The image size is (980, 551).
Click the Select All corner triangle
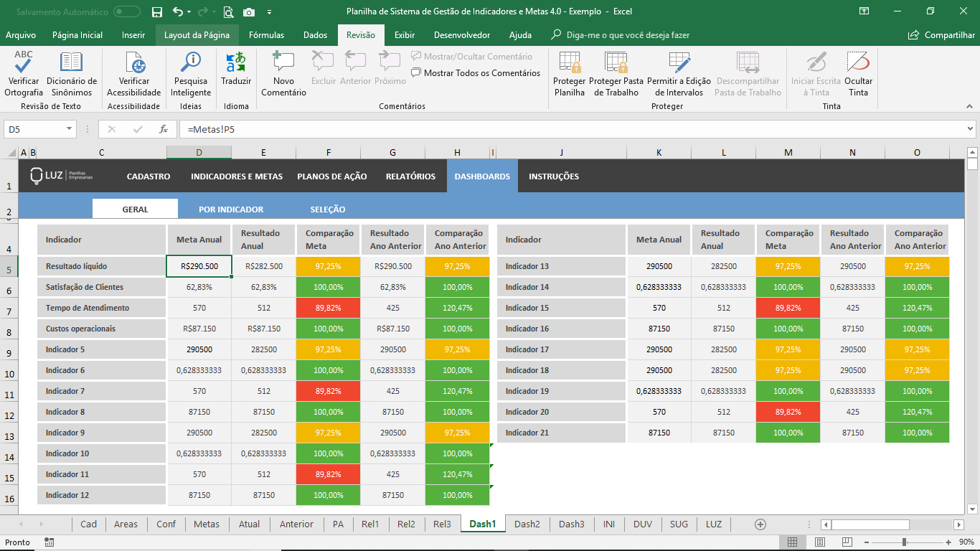click(x=11, y=152)
